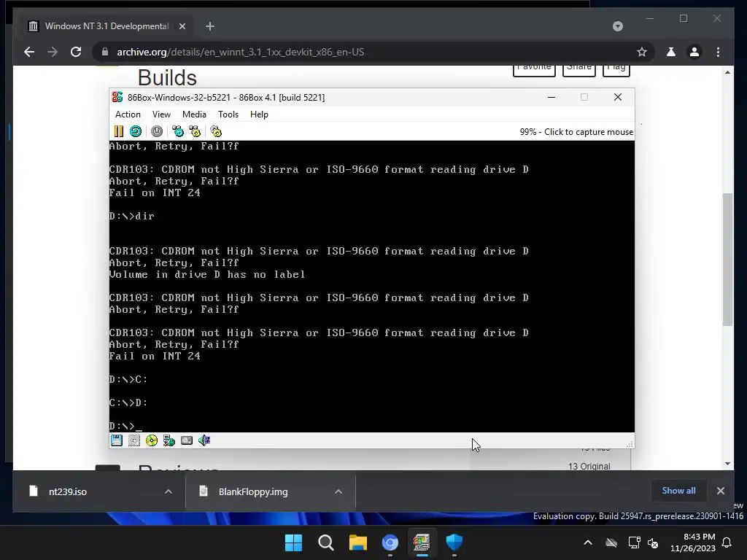Open Windows Search from the taskbar
The width and height of the screenshot is (747, 560).
[326, 542]
